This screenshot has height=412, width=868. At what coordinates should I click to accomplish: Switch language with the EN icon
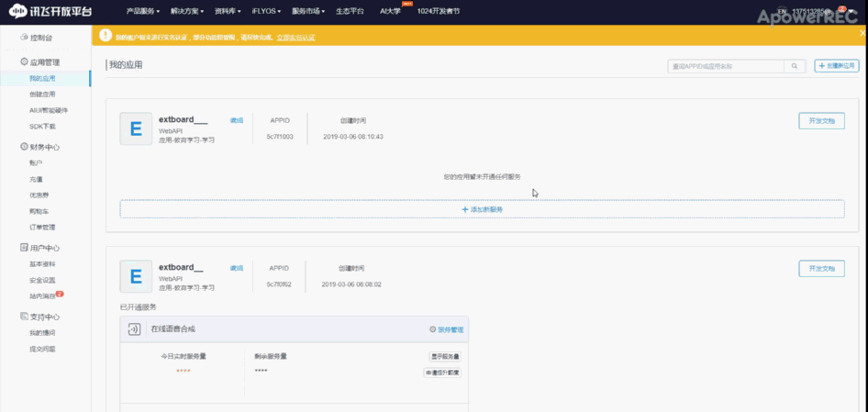pyautogui.click(x=782, y=11)
